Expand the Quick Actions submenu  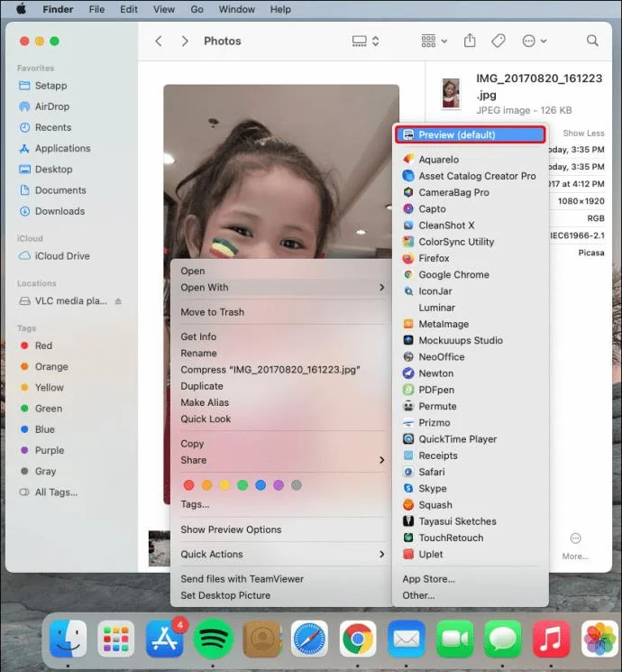[x=280, y=554]
